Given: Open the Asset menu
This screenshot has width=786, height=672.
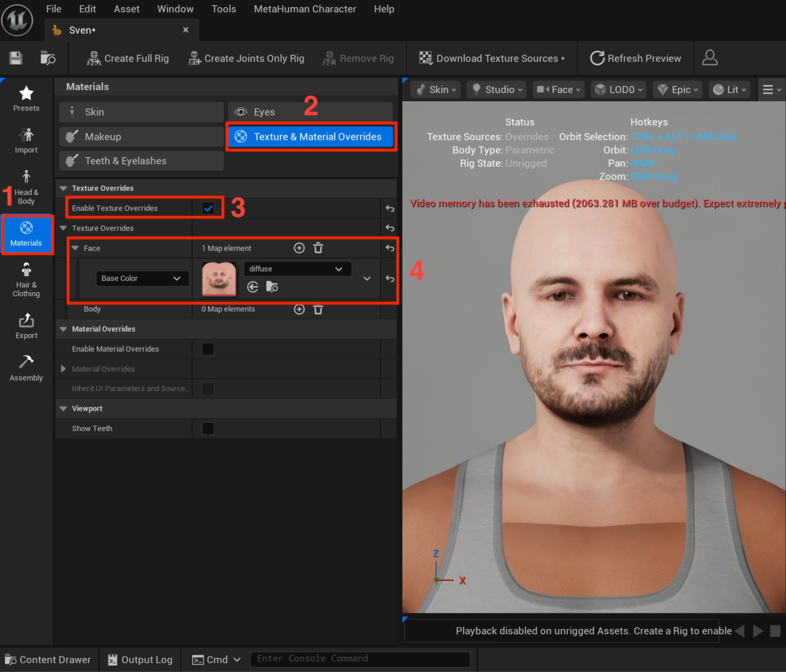Looking at the screenshot, I should pyautogui.click(x=127, y=9).
